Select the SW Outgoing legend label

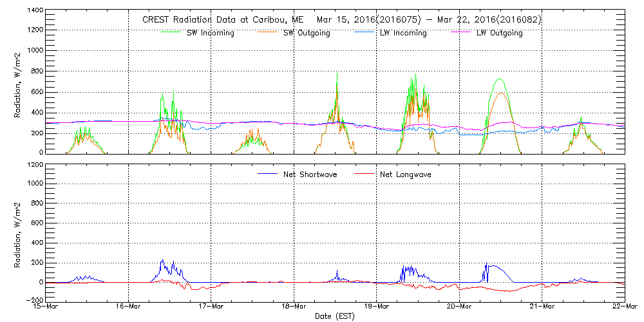pos(307,33)
